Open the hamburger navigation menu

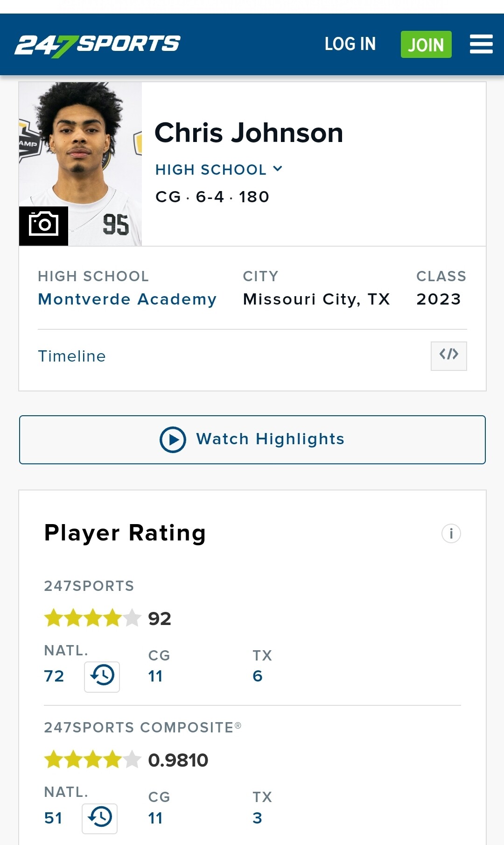(481, 44)
